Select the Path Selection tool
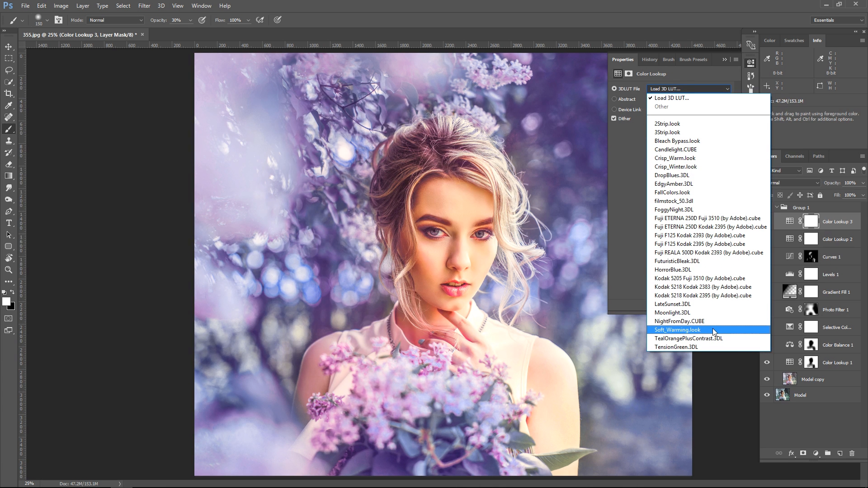The image size is (868, 488). [x=9, y=235]
